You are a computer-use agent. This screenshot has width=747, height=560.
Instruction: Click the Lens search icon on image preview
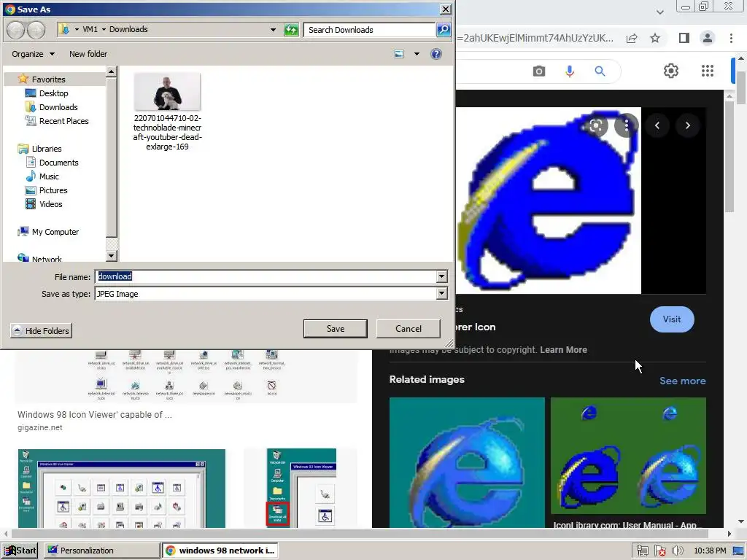click(595, 125)
